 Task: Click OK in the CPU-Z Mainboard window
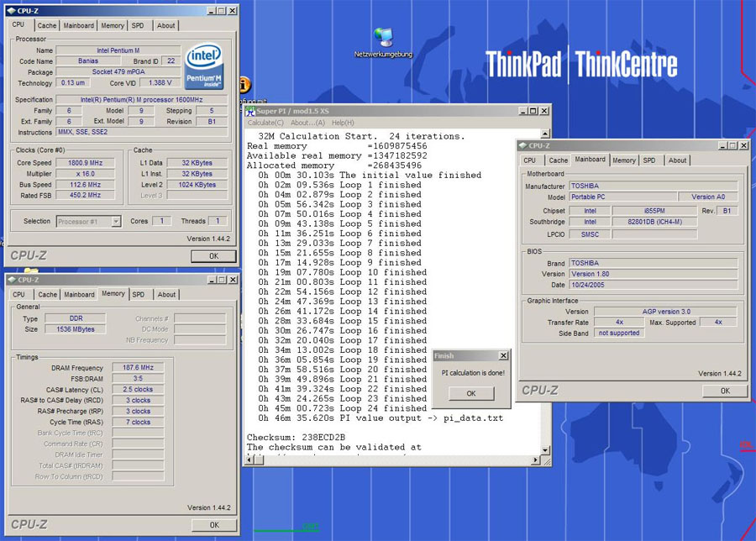point(725,391)
